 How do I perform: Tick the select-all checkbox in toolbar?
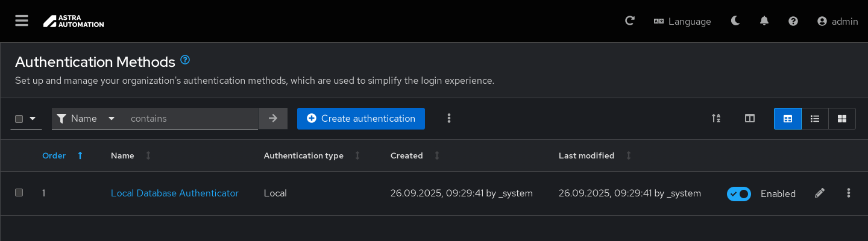(x=19, y=119)
